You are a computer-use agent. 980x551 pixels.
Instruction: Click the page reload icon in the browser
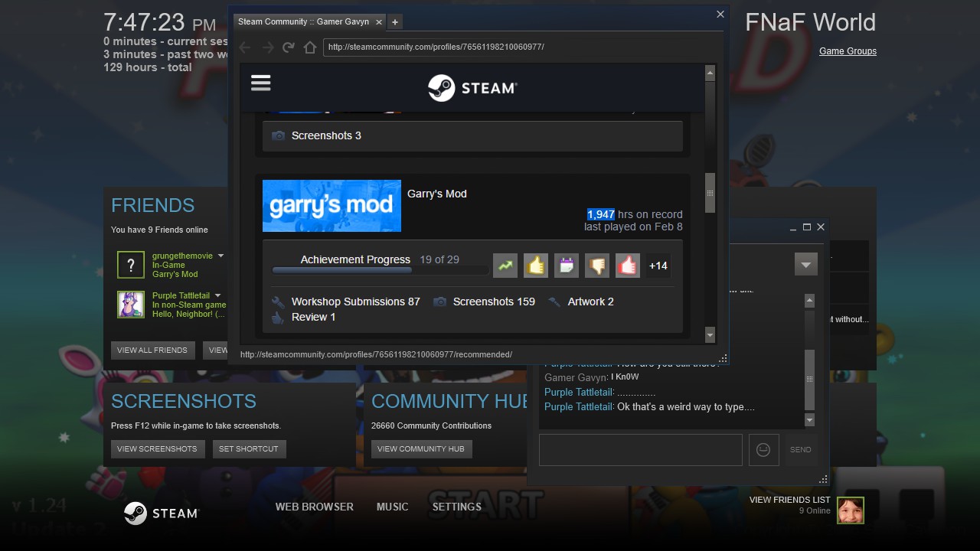288,47
